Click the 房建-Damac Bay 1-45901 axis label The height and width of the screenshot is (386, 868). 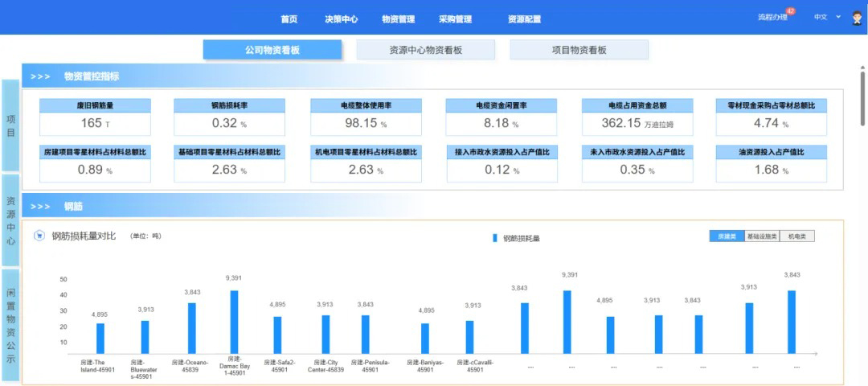[234, 366]
